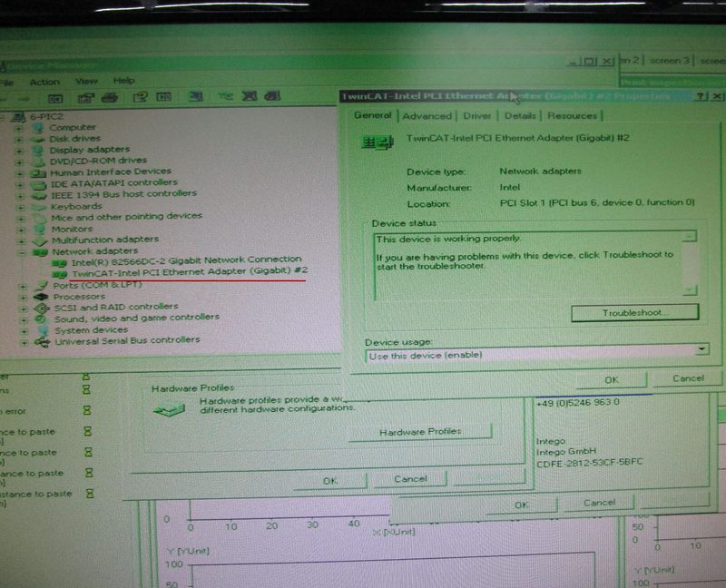The image size is (726, 588).
Task: Click Cancel in adapter Properties dialog
Action: pyautogui.click(x=688, y=378)
